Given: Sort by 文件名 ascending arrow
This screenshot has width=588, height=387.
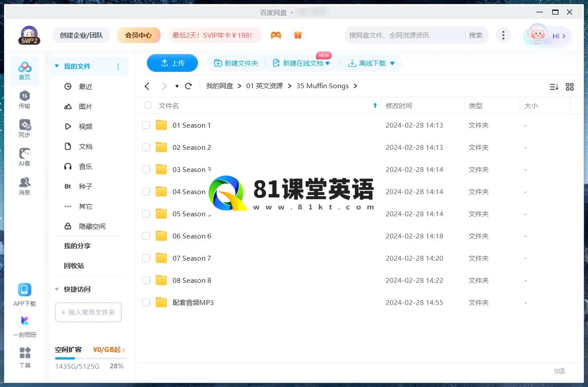Looking at the screenshot, I should click(375, 106).
